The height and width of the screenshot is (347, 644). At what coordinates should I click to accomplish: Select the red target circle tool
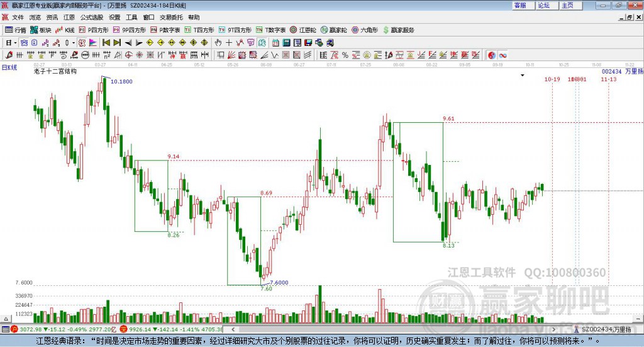pyautogui.click(x=128, y=55)
